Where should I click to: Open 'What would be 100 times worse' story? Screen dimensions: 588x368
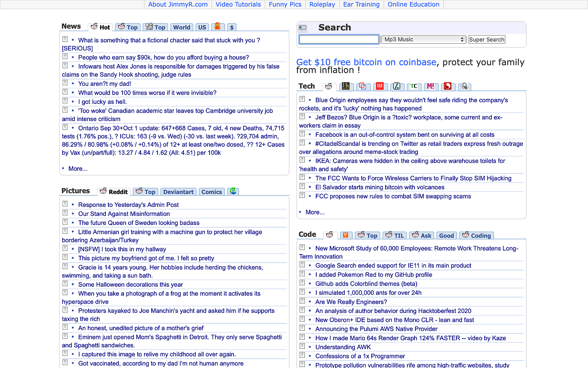147,93
